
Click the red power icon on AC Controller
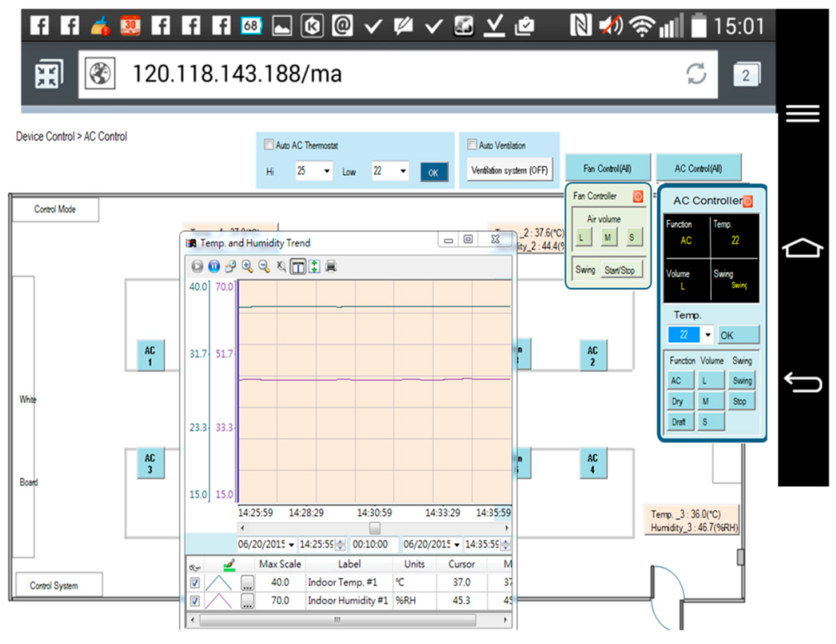(747, 201)
